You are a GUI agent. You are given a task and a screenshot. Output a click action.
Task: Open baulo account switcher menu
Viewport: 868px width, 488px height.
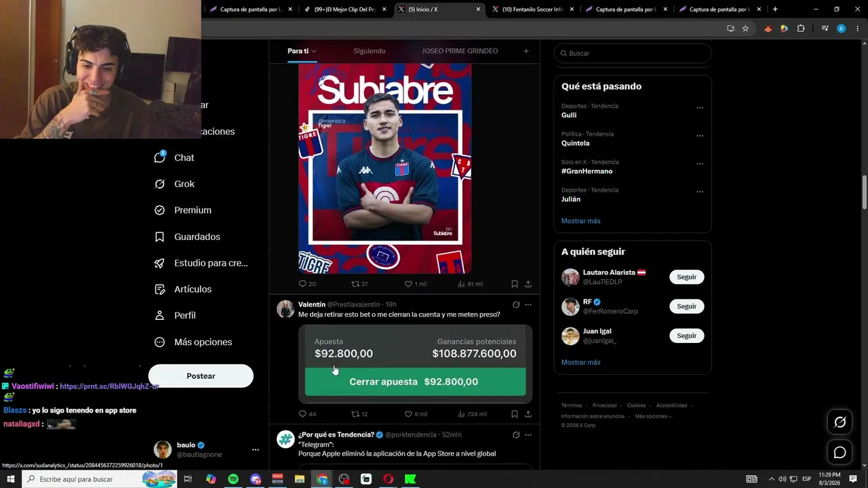[255, 449]
